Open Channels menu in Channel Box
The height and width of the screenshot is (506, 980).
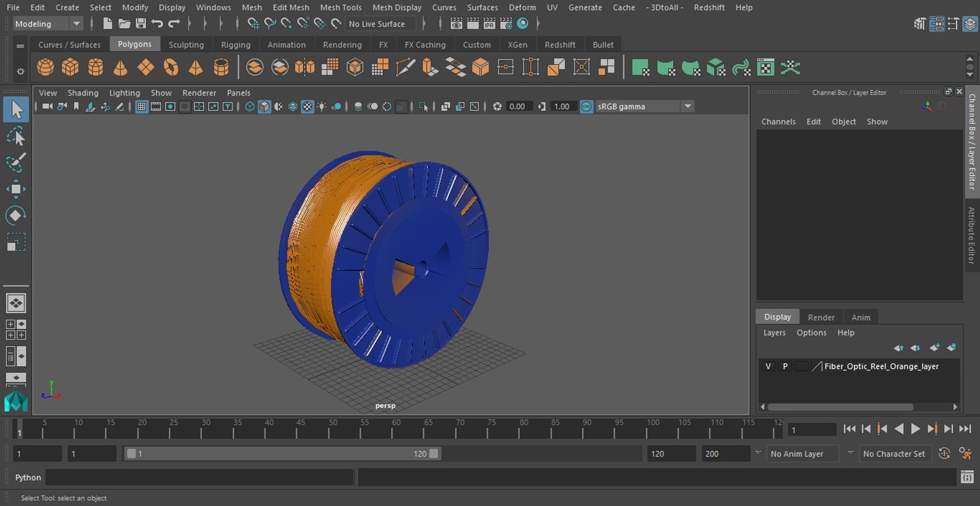click(778, 122)
